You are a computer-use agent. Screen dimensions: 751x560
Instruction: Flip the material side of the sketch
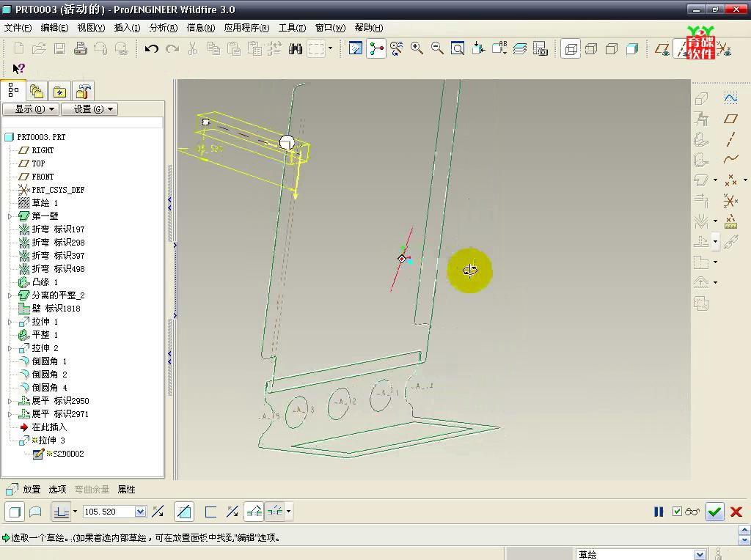click(x=232, y=512)
